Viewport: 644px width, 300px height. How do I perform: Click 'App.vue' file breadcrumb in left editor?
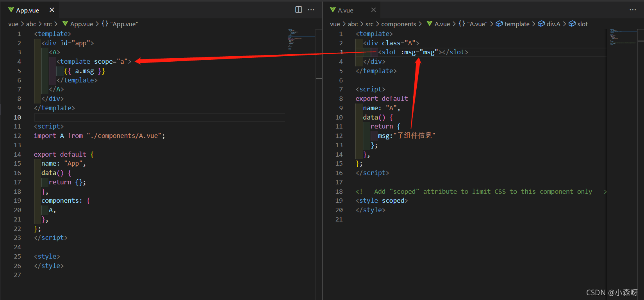[x=82, y=24]
